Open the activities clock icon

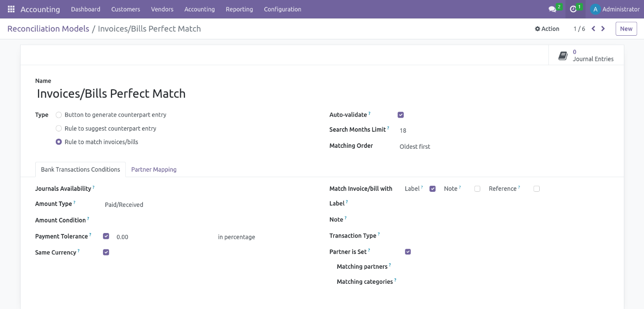click(573, 9)
